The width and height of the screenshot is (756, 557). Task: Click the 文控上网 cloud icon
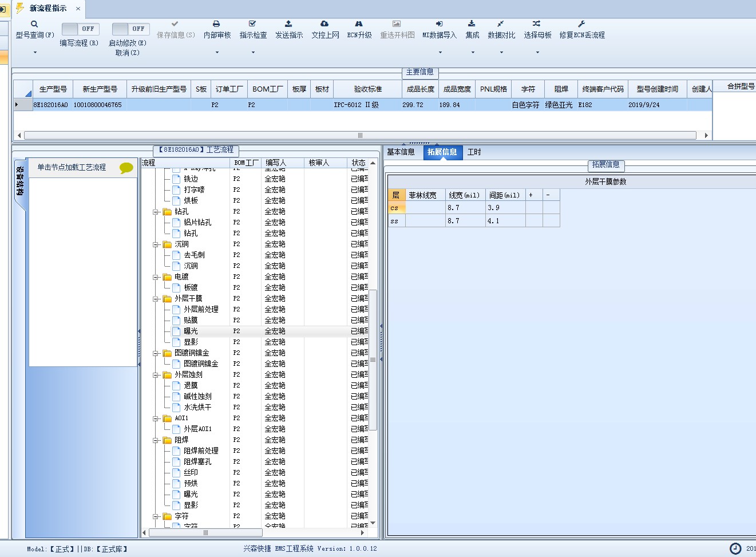[324, 24]
